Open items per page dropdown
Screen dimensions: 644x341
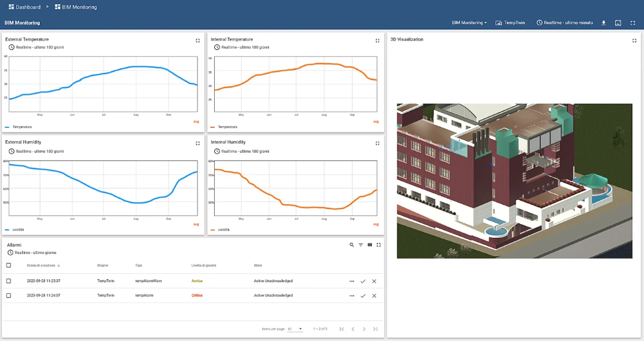[x=295, y=329]
